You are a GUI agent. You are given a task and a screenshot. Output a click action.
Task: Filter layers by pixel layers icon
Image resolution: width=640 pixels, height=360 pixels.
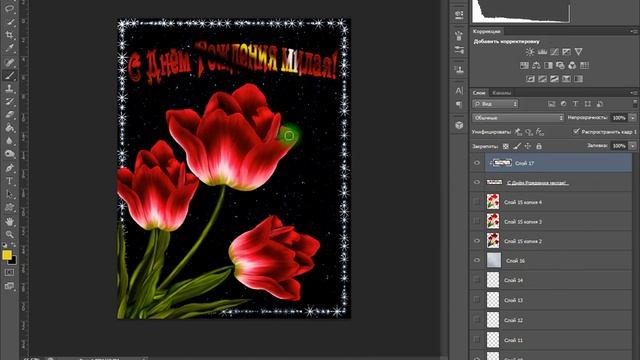(x=551, y=104)
